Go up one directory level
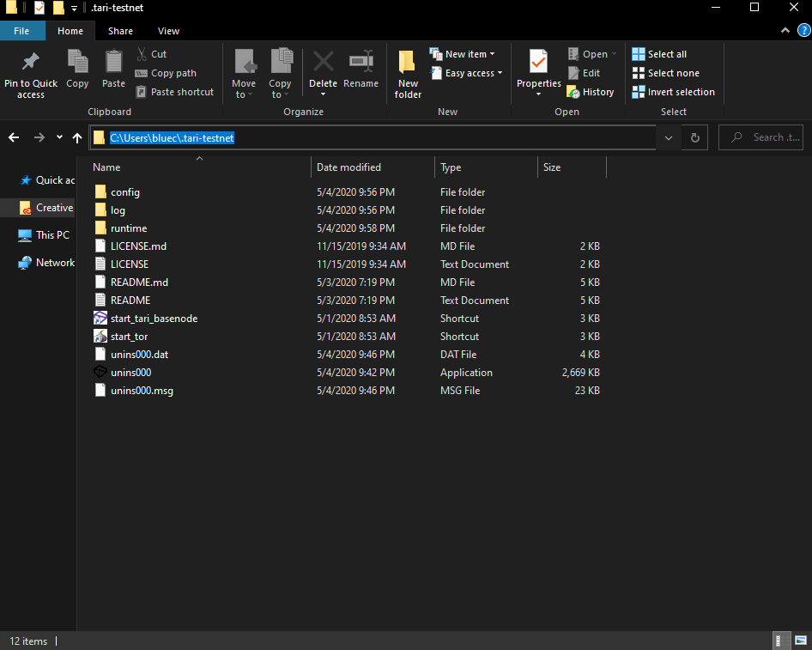Image resolution: width=812 pixels, height=650 pixels. pos(77,137)
